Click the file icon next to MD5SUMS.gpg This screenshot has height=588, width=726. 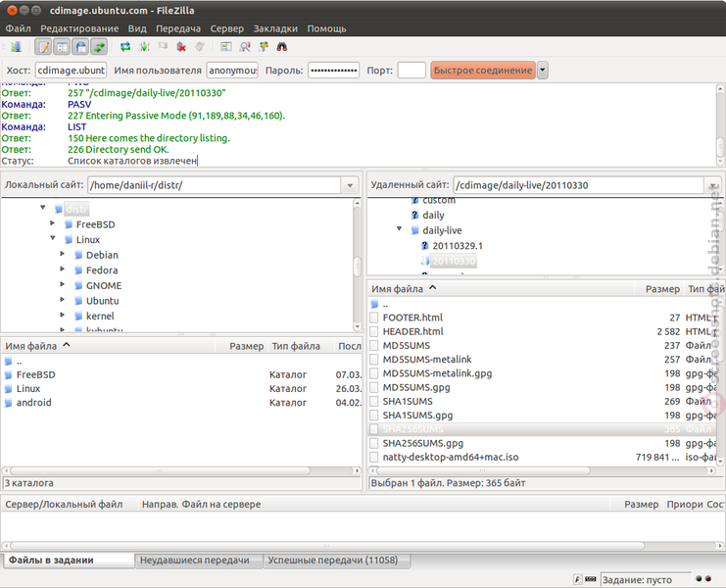coord(374,387)
